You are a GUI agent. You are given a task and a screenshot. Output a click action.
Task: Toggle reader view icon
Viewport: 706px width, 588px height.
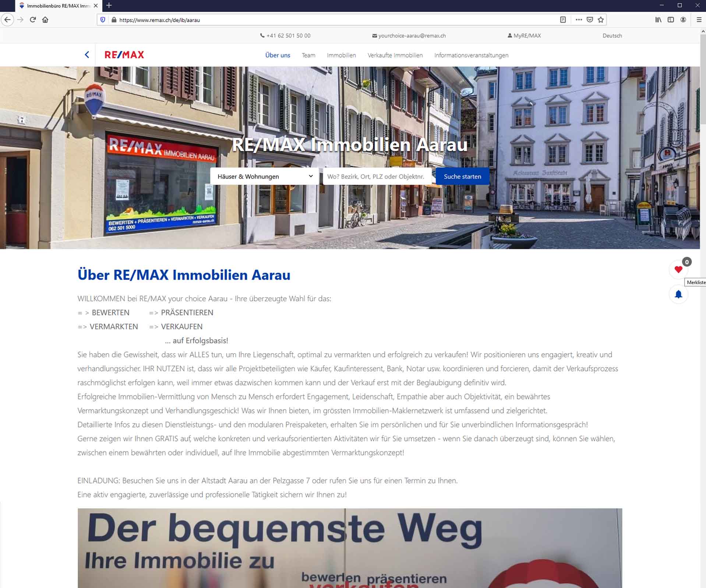pyautogui.click(x=563, y=20)
